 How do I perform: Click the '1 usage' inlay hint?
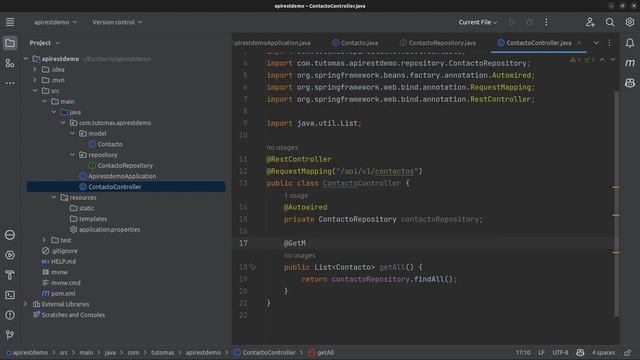(296, 196)
